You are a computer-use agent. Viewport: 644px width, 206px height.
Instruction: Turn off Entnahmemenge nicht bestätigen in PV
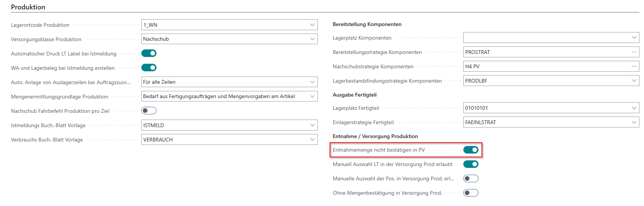[471, 150]
